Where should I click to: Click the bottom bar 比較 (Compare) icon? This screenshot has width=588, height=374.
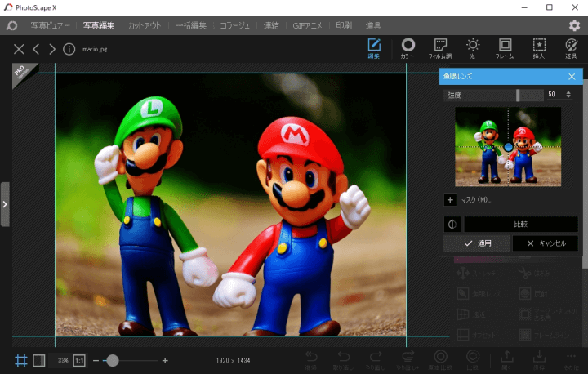coord(473,360)
